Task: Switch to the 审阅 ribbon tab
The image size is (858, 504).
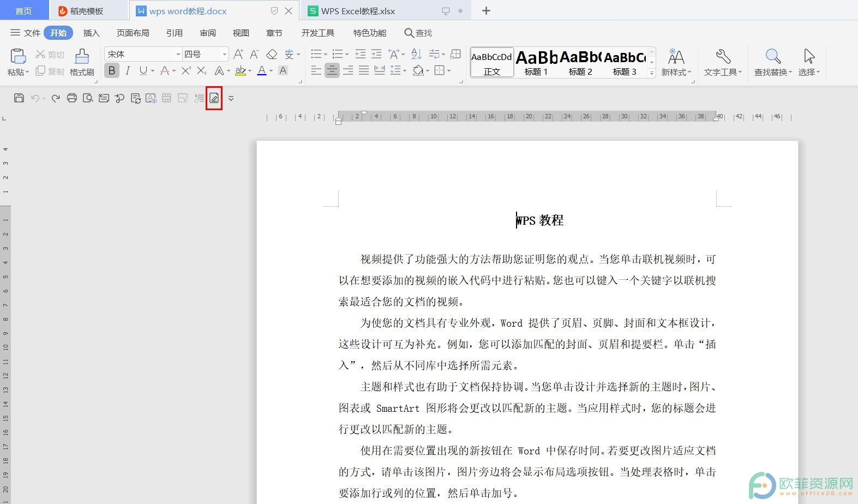Action: (x=208, y=33)
